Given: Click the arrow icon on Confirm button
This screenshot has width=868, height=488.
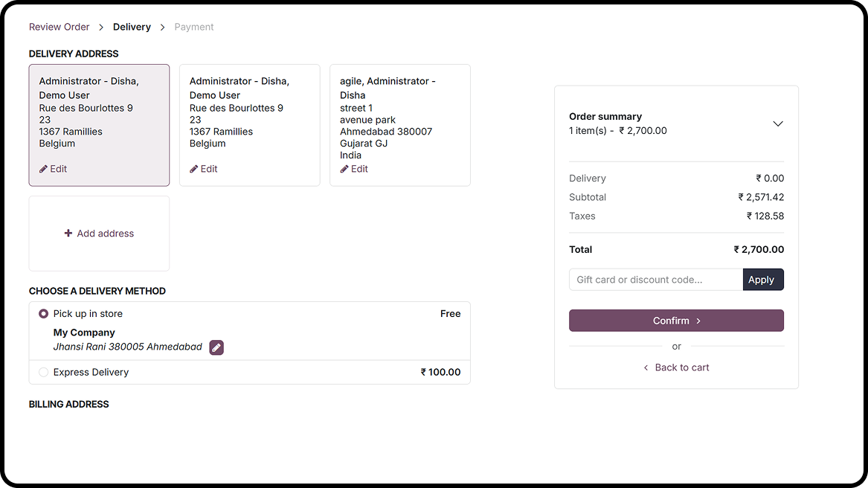Looking at the screenshot, I should click(698, 321).
